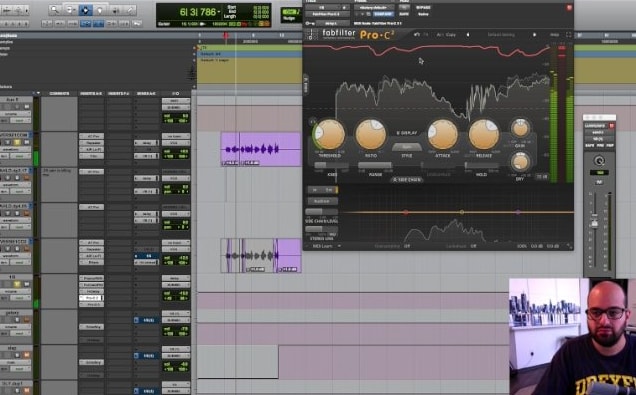Viewport: 636px width, 395px height.
Task: Open the plugin selector showing FabFilter Pro-C 2
Action: [x=328, y=14]
